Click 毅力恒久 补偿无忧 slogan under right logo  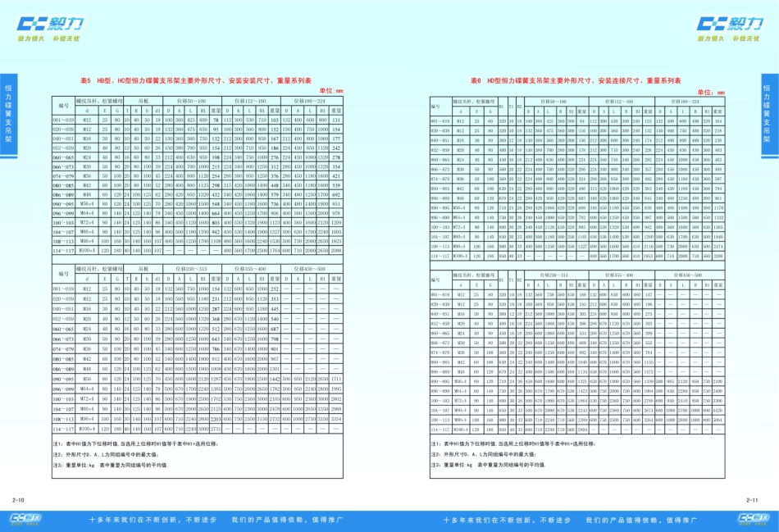coord(728,39)
